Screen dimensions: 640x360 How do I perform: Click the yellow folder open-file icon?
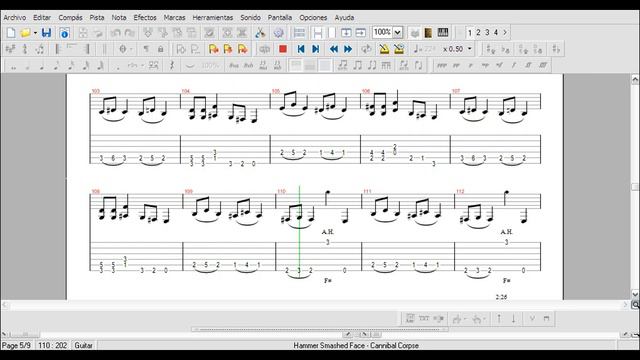26,33
